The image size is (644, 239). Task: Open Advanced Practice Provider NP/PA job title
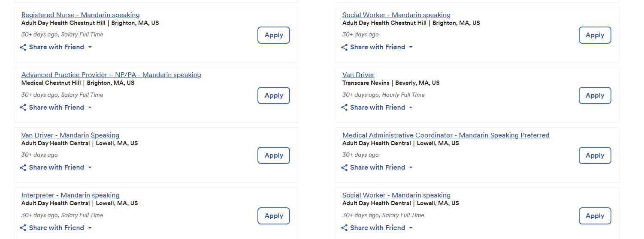[111, 75]
